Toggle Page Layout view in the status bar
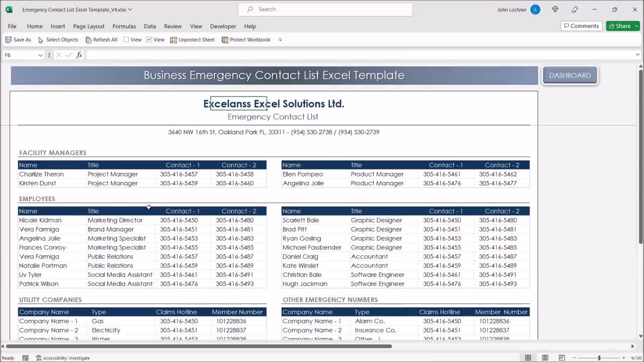This screenshot has height=362, width=644. coord(545,357)
